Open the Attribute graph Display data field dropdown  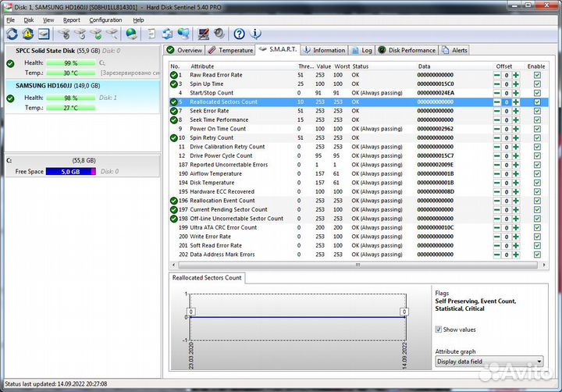click(489, 362)
